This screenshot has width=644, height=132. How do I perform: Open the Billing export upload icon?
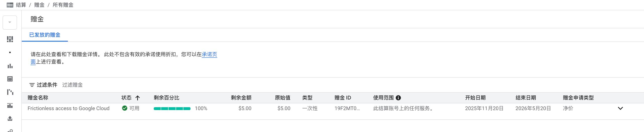click(10, 118)
